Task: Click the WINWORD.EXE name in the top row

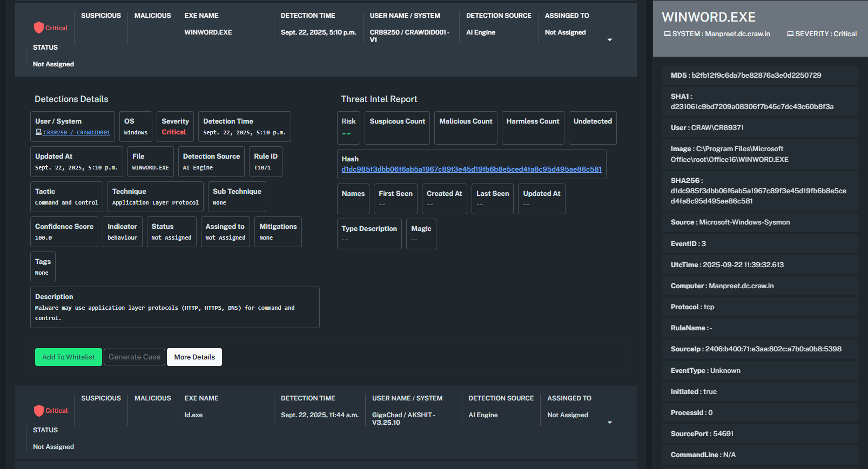Action: (x=208, y=32)
